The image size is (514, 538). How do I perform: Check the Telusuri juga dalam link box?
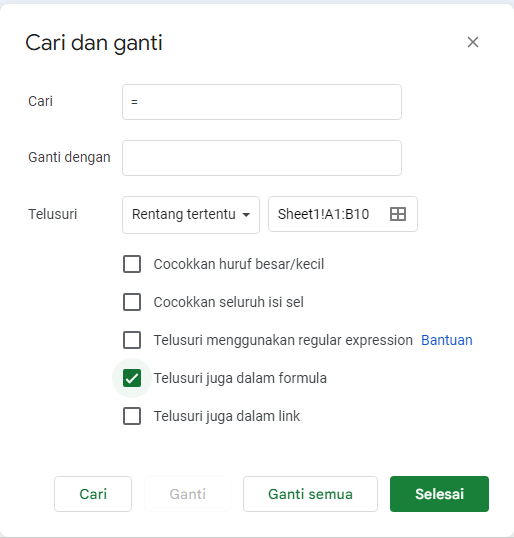(132, 416)
